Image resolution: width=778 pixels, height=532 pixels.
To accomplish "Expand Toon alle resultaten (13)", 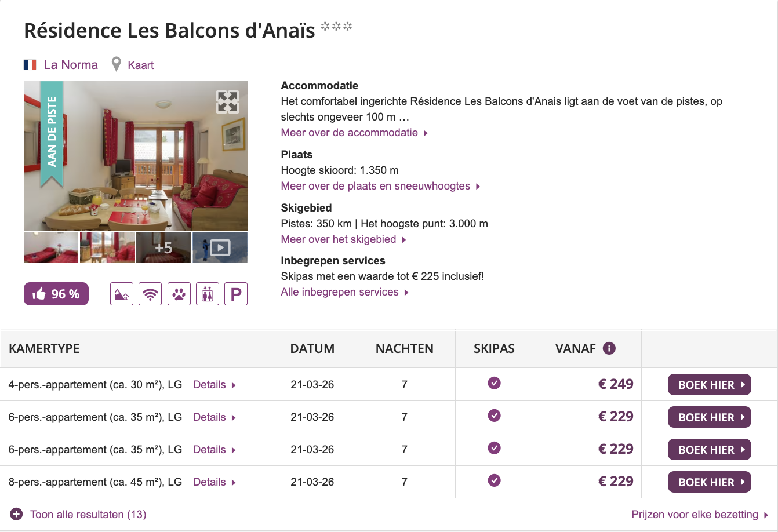I will (x=78, y=514).
